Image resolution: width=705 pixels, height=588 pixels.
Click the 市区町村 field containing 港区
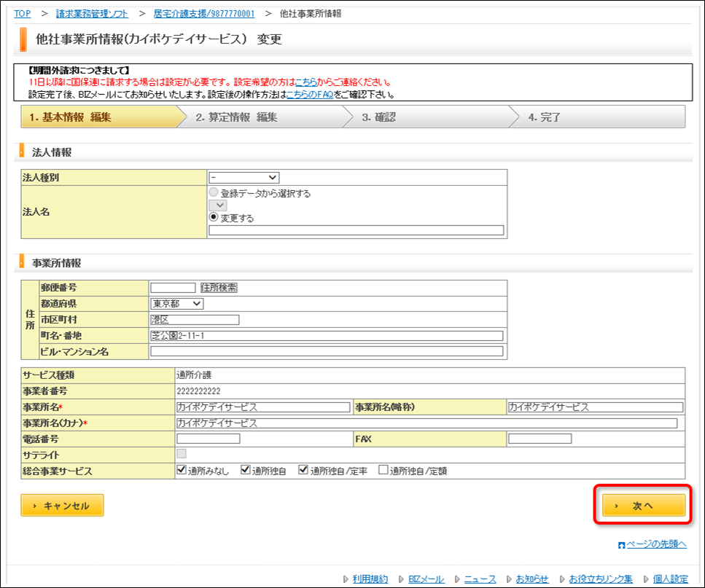[195, 319]
